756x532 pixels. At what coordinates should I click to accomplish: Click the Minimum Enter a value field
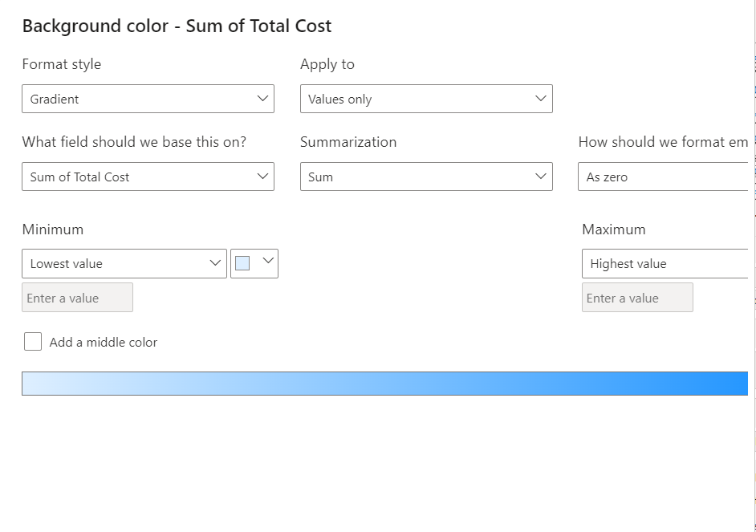coord(77,298)
